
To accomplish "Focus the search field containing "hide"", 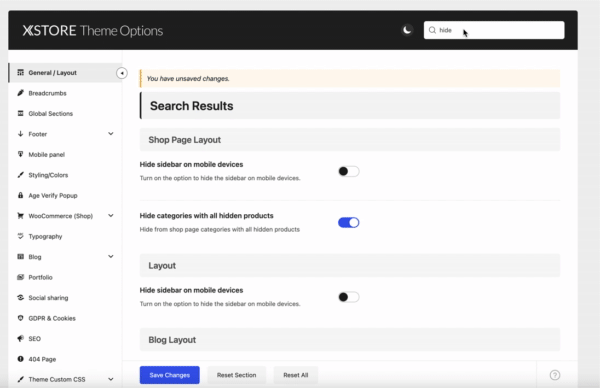I will coord(494,30).
